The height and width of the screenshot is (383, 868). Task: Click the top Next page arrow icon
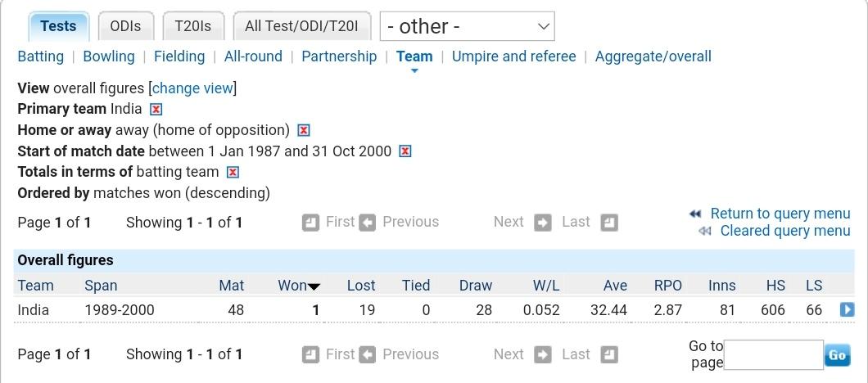tap(543, 223)
